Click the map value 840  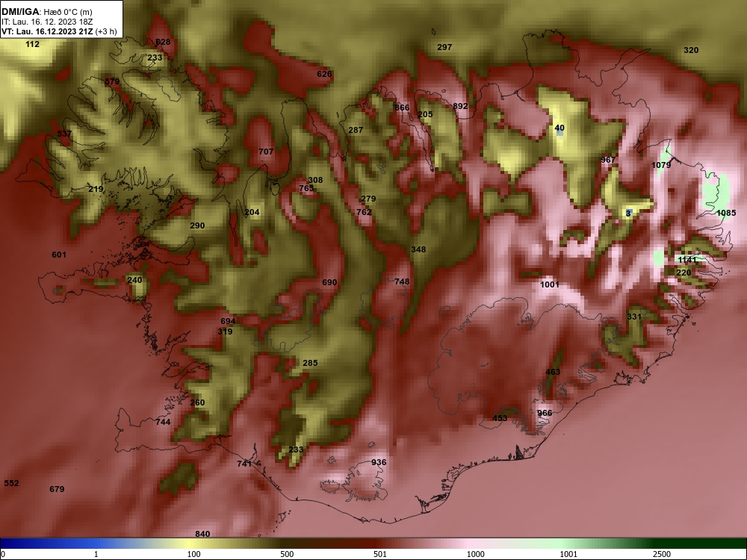202,534
